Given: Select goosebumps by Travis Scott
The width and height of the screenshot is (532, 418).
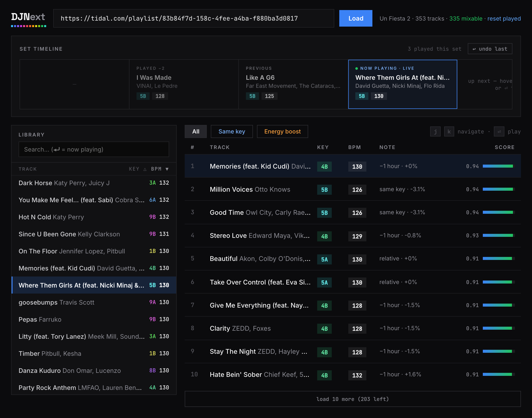Looking at the screenshot, I should coord(94,302).
